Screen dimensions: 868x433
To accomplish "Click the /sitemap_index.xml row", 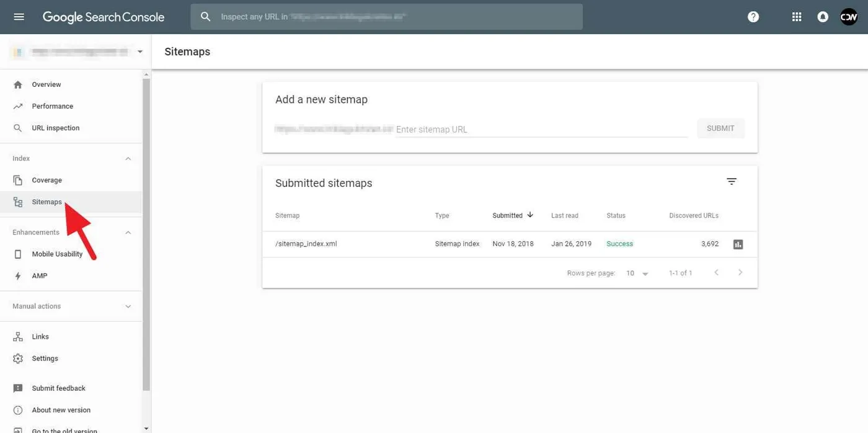I will coord(510,244).
